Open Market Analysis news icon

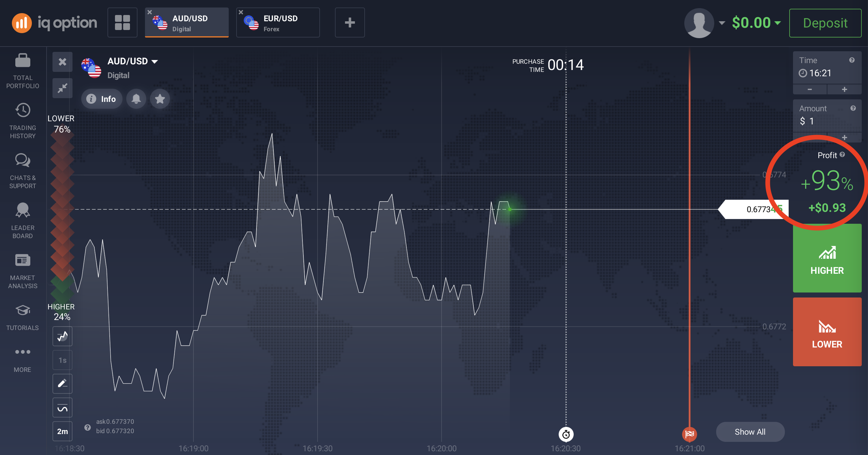(22, 260)
